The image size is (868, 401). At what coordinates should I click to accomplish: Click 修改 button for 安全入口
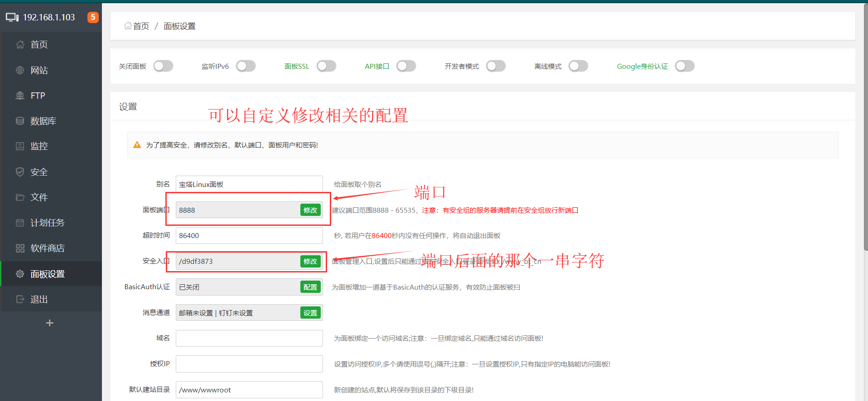tap(310, 261)
